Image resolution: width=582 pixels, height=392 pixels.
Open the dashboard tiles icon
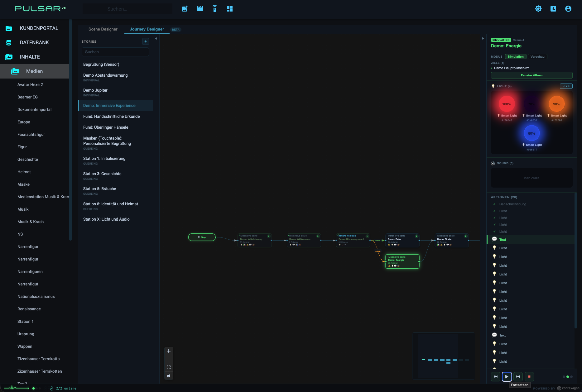(230, 9)
